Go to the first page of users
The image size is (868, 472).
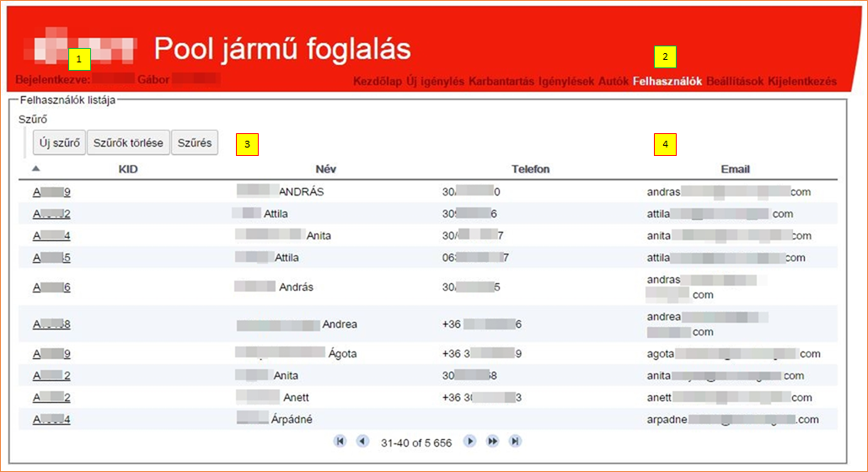coord(340,441)
